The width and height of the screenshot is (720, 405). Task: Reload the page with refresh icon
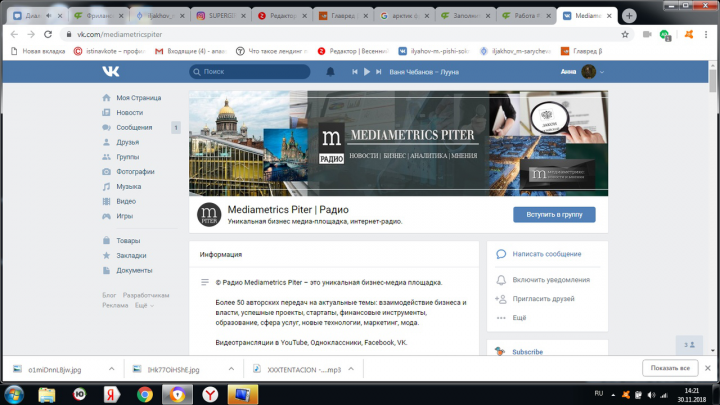coord(48,34)
